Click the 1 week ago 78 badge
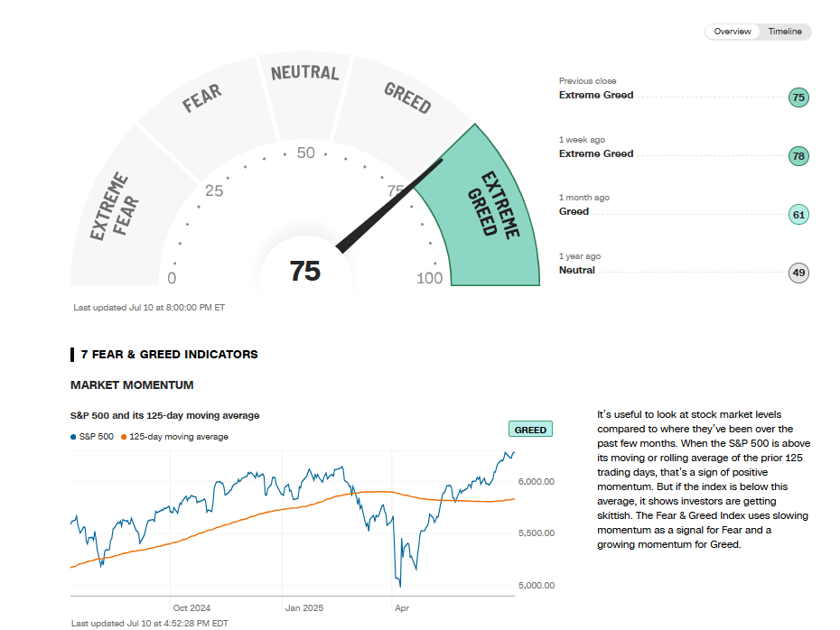840x630 pixels. pos(798,156)
